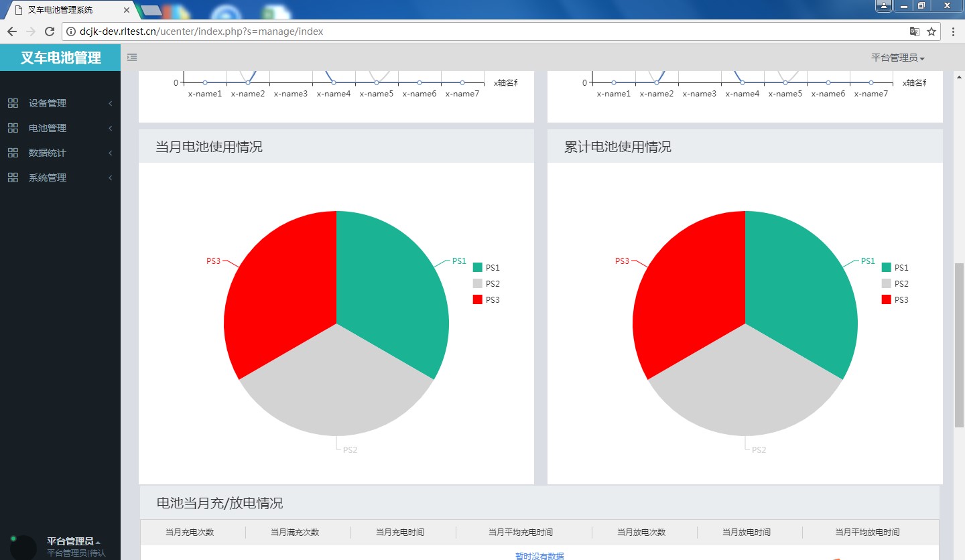
Task: Click the sidebar collapse hamburger icon
Action: [x=132, y=58]
